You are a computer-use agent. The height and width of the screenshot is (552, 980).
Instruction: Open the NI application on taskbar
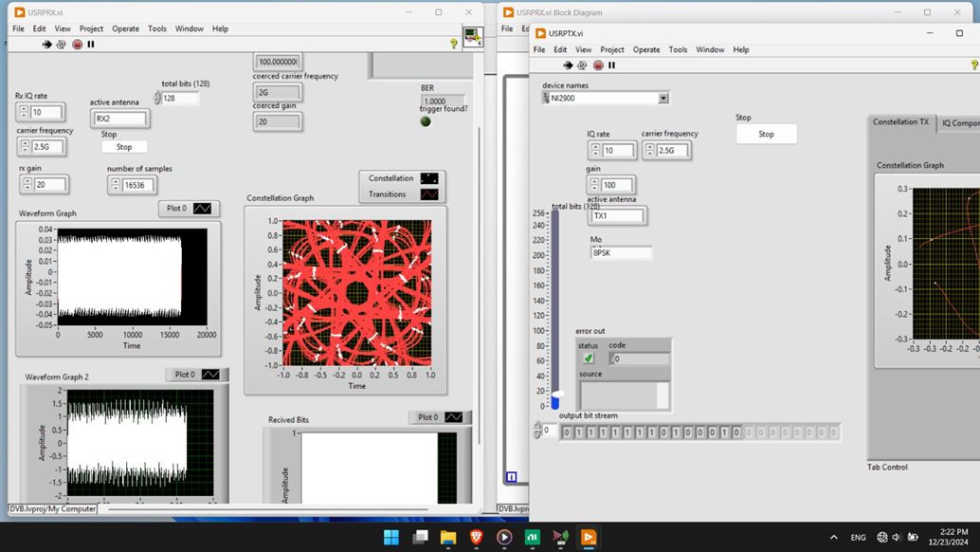(x=533, y=537)
